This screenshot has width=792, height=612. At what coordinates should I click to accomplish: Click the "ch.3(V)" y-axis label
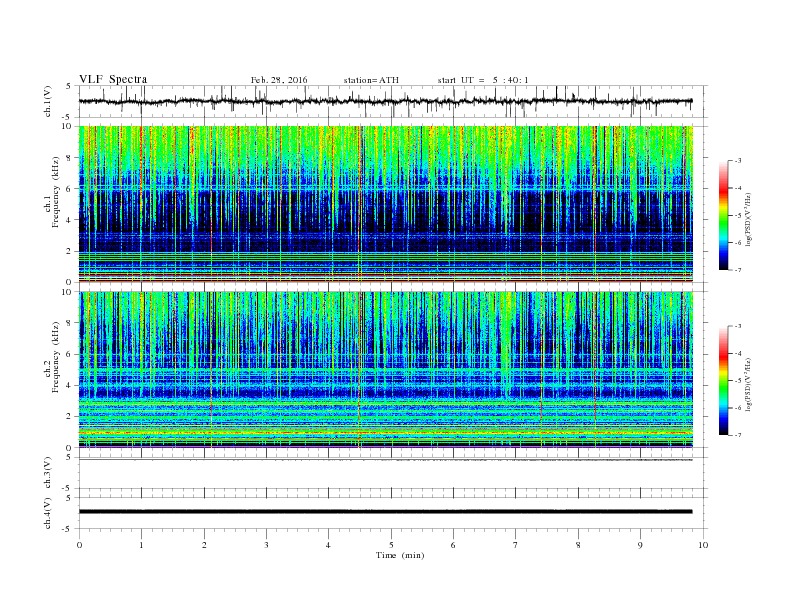coord(48,473)
